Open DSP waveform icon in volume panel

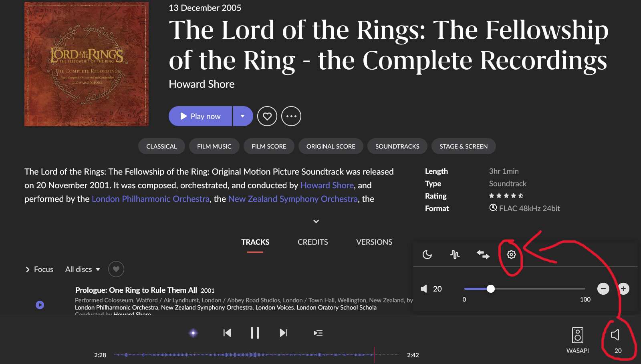click(455, 254)
